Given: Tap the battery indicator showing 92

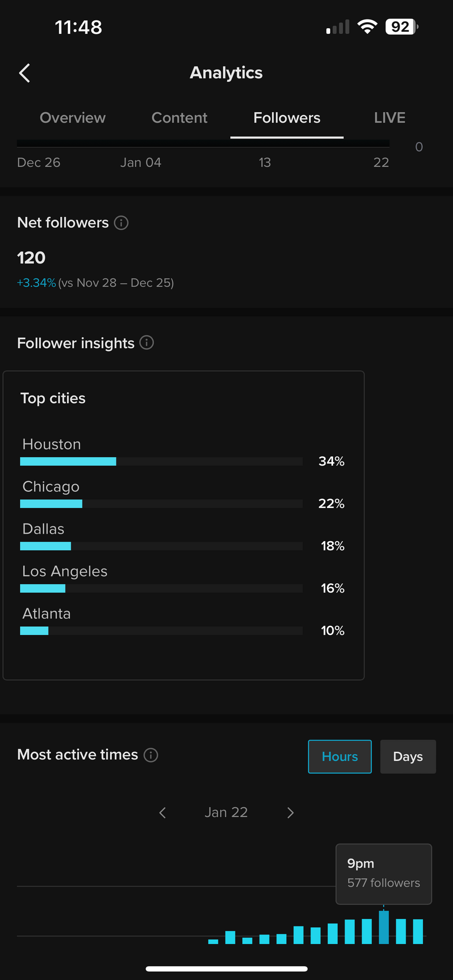Looking at the screenshot, I should (x=401, y=27).
